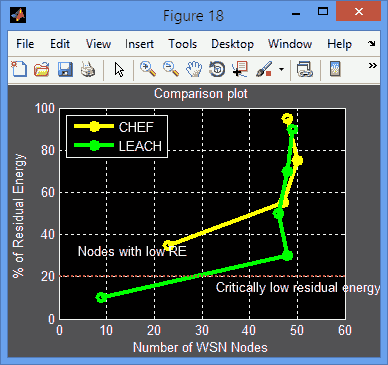
Task: Maximize the Figure 18 window
Action: pyautogui.click(x=323, y=12)
